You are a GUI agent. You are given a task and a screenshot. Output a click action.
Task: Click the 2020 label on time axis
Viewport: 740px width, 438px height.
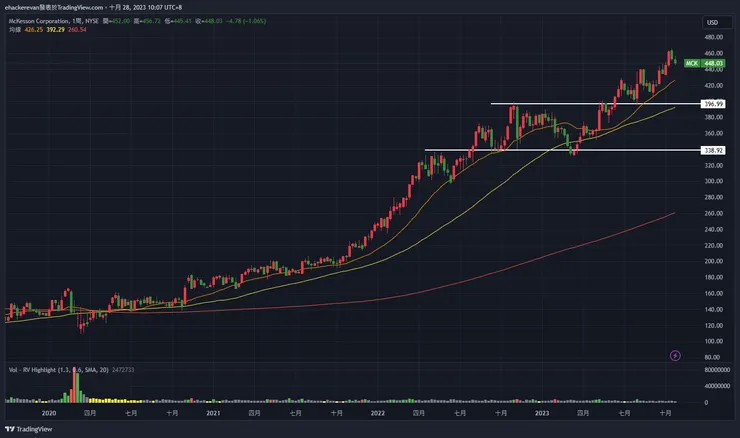[x=49, y=413]
